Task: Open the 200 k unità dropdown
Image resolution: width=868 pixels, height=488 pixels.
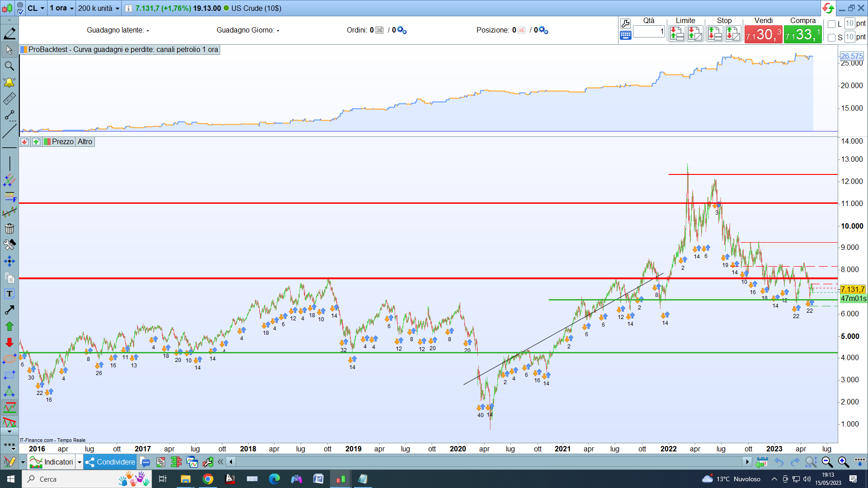Action: (x=99, y=8)
